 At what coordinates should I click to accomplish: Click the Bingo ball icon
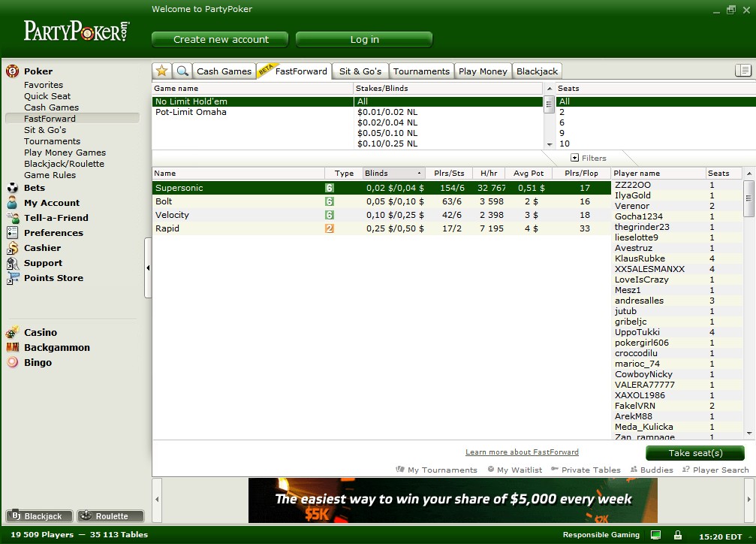coord(13,362)
